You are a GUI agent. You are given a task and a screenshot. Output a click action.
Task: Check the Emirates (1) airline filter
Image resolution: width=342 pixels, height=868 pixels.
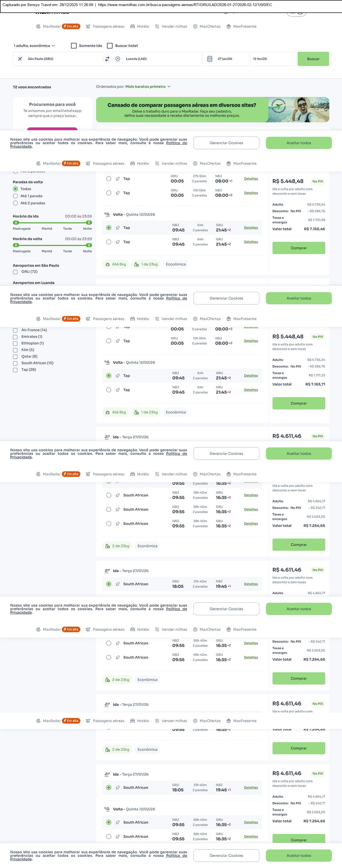(15, 337)
